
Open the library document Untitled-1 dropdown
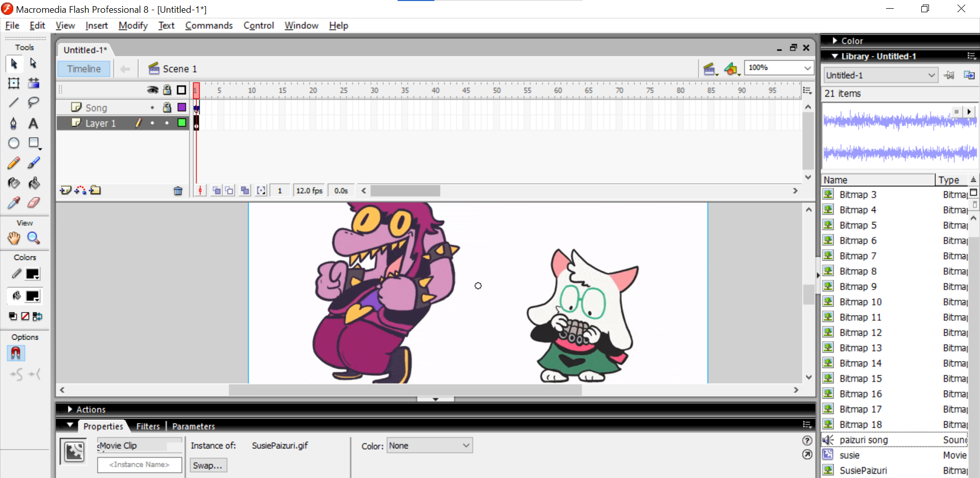[x=931, y=75]
